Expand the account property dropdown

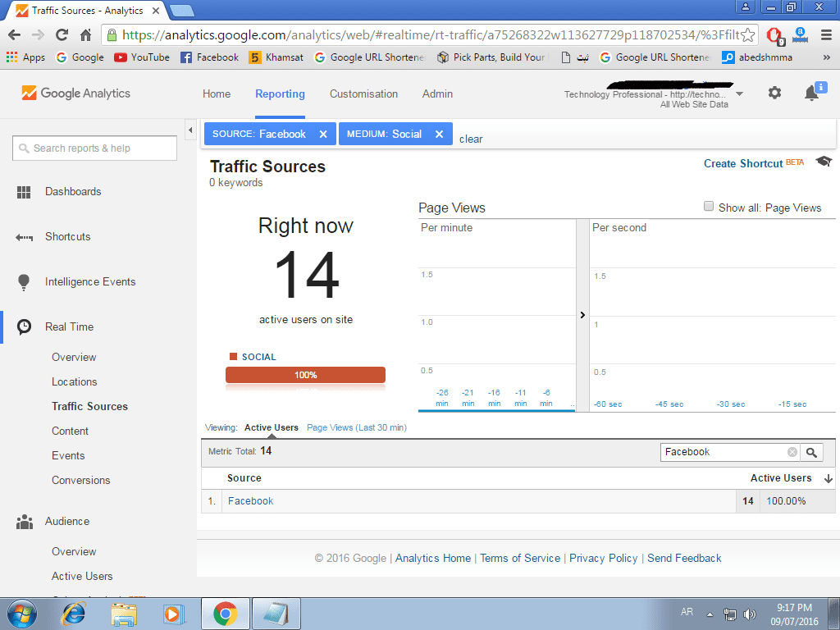point(739,94)
